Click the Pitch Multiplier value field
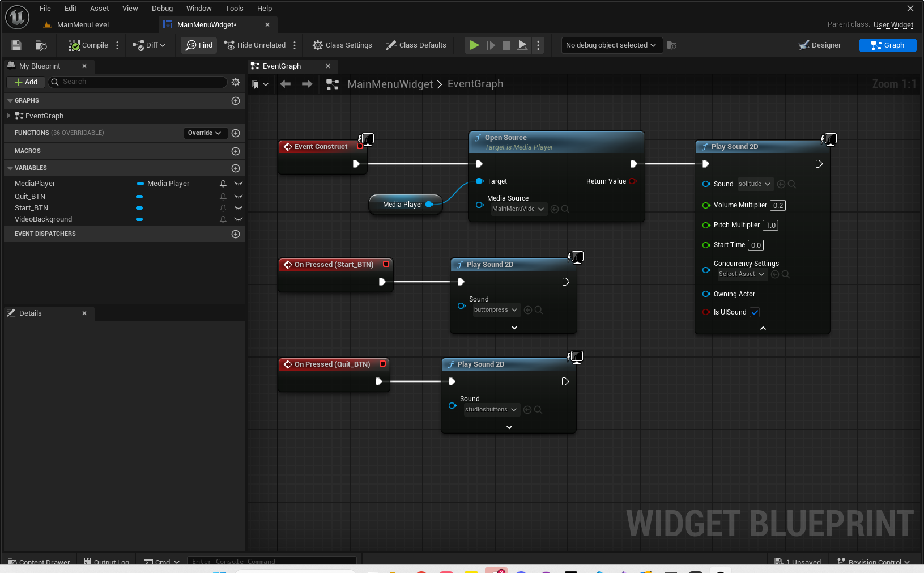 [770, 226]
